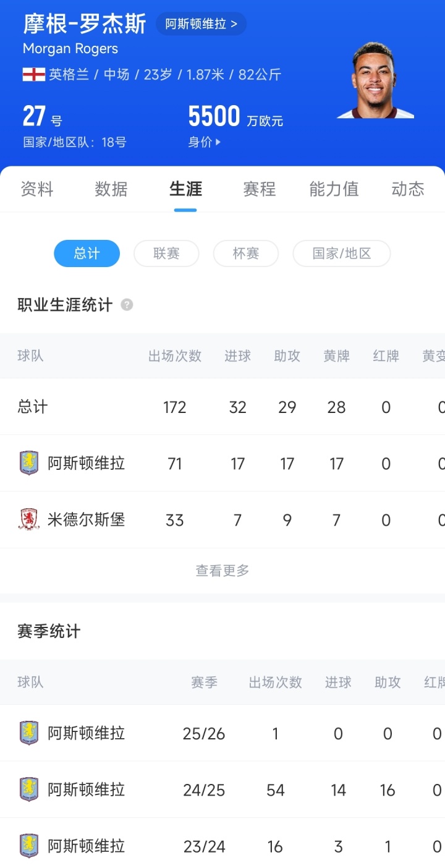445x868 pixels.
Task: Expand career list with 查看更多
Action: 222,571
